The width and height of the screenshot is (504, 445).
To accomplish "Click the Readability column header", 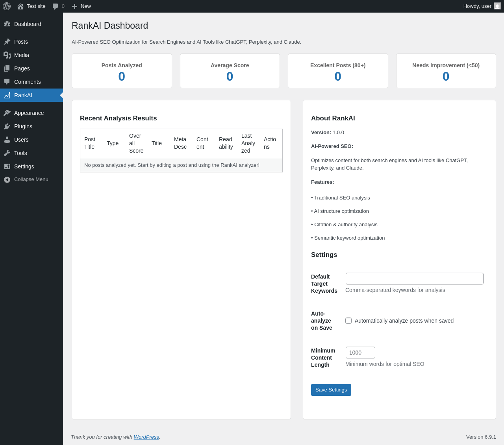I will pyautogui.click(x=226, y=143).
